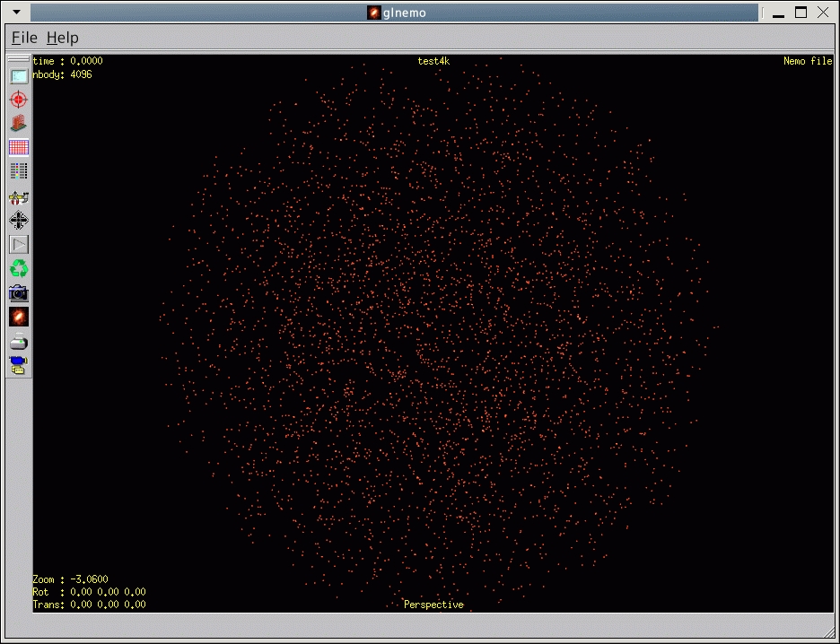Click the options tools icon

coord(19,196)
